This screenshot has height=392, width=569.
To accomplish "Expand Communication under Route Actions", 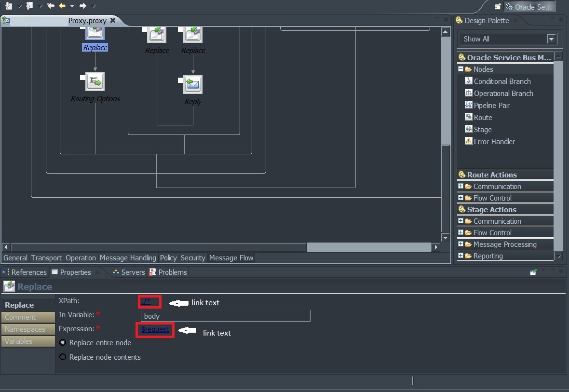I will 461,186.
